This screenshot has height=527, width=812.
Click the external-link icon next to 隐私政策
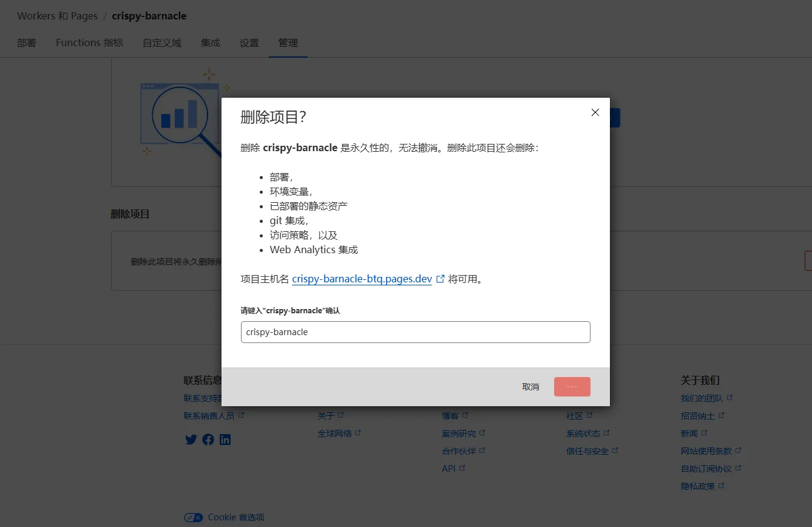click(721, 485)
